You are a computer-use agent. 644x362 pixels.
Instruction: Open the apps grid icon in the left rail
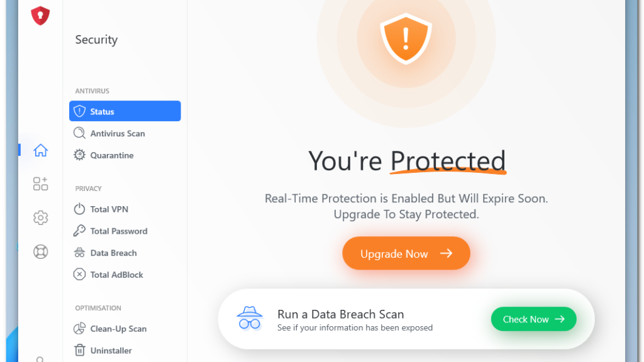click(40, 184)
